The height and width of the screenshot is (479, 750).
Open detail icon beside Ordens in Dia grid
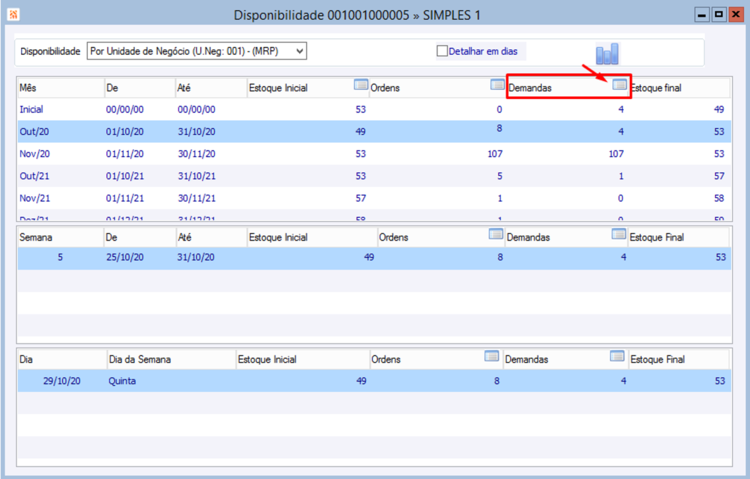pyautogui.click(x=491, y=356)
